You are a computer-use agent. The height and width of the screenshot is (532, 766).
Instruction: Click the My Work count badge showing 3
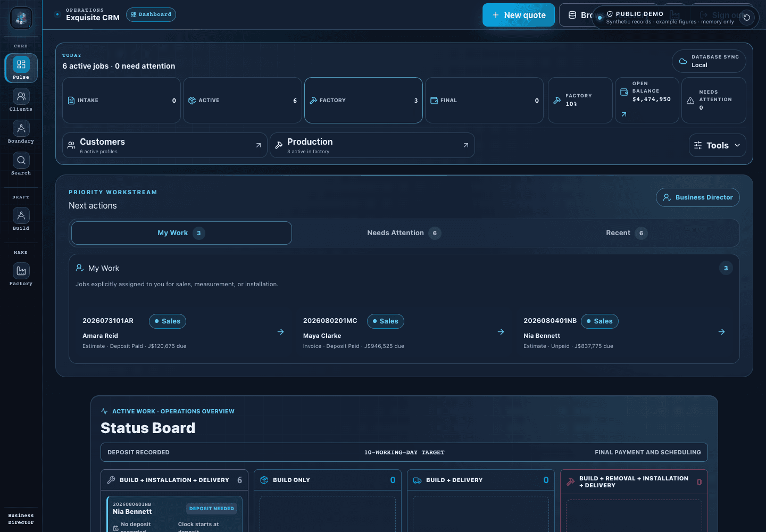[x=726, y=268]
